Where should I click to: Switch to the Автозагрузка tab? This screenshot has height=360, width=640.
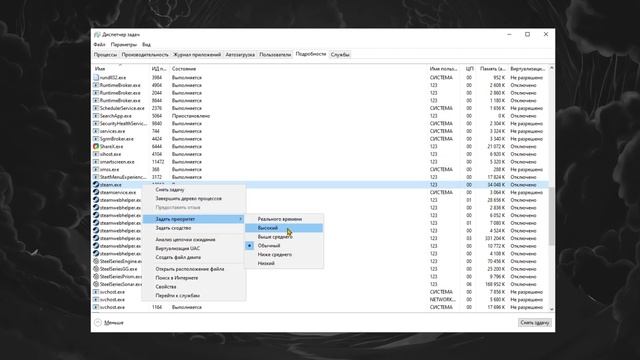point(240,55)
